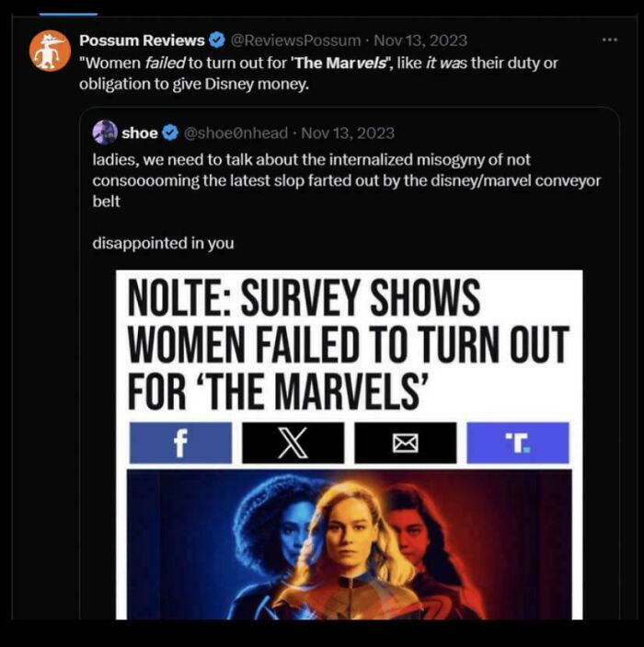Click the main tweet text about Disney
Image resolution: width=644 pixels, height=647 pixels.
coord(318,72)
